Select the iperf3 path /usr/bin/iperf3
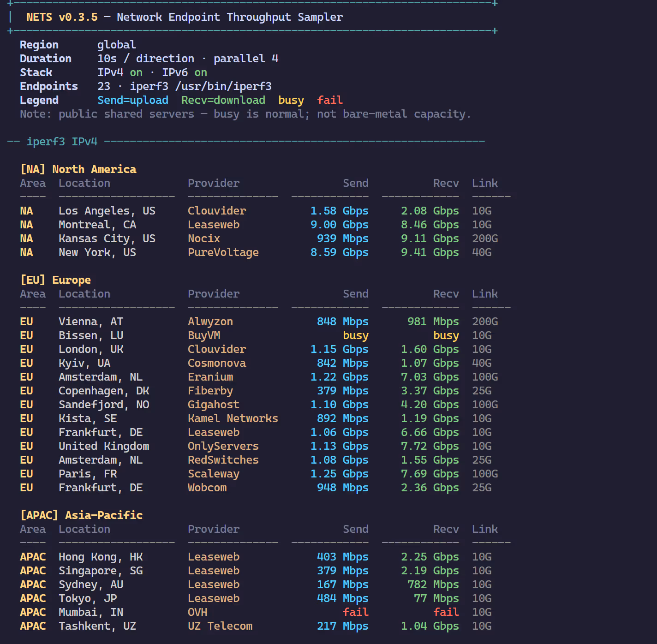Screen dimensions: 657x644 pos(223,86)
